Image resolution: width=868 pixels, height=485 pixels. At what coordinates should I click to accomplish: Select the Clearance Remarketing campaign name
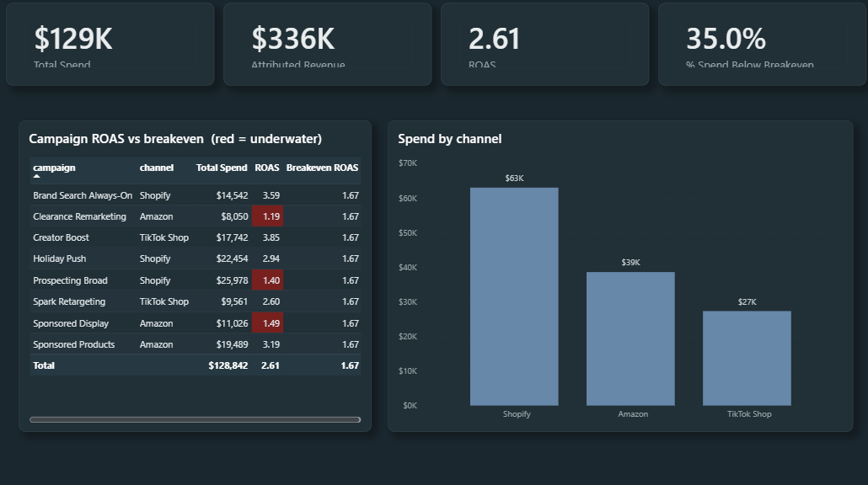pyautogui.click(x=80, y=216)
